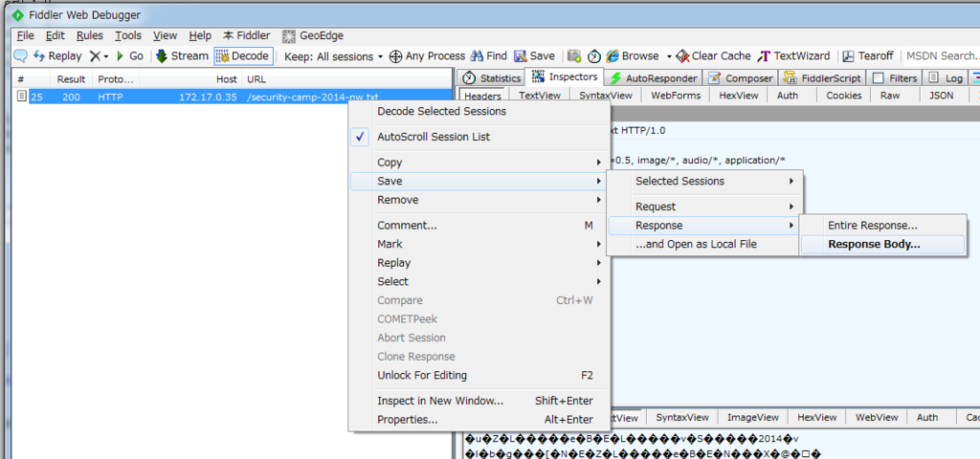Select the Raw inspector tab

(890, 96)
